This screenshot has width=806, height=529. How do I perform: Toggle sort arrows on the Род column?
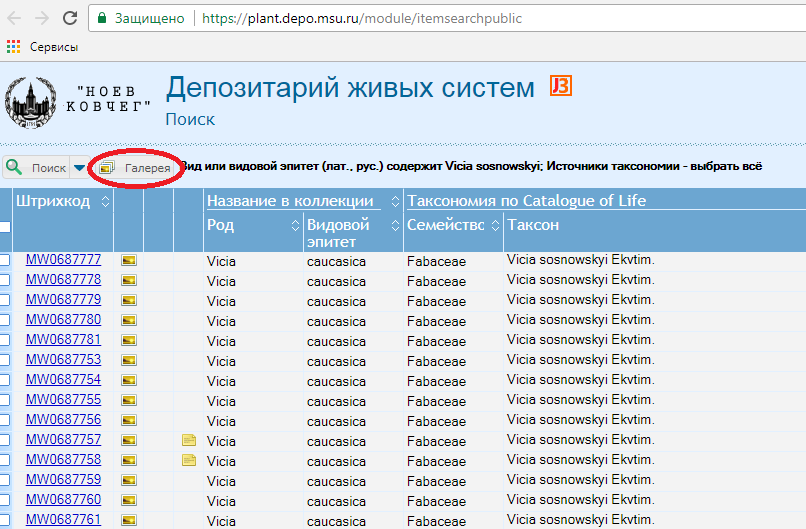coord(295,225)
